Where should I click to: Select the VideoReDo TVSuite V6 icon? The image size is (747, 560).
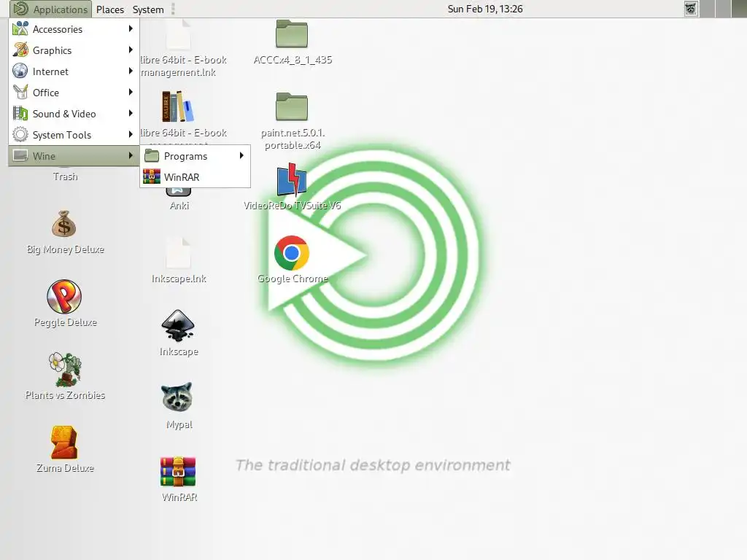click(x=292, y=179)
